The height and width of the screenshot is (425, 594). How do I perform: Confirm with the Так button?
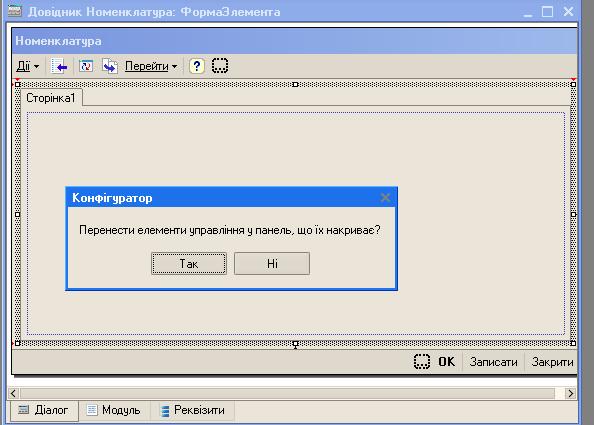[x=189, y=264]
